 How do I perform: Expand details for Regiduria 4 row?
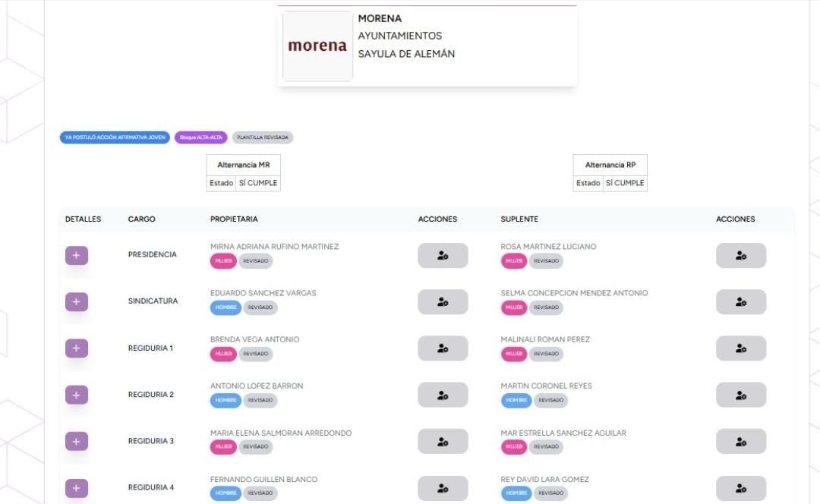(77, 488)
